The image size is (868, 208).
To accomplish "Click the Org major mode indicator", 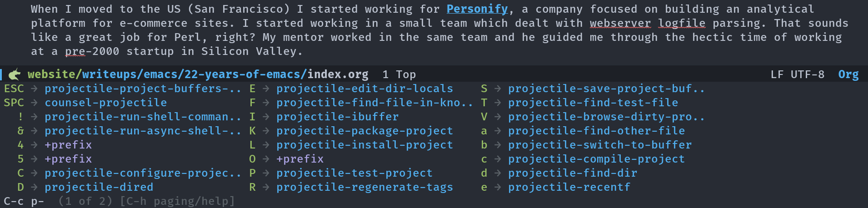I will (848, 74).
